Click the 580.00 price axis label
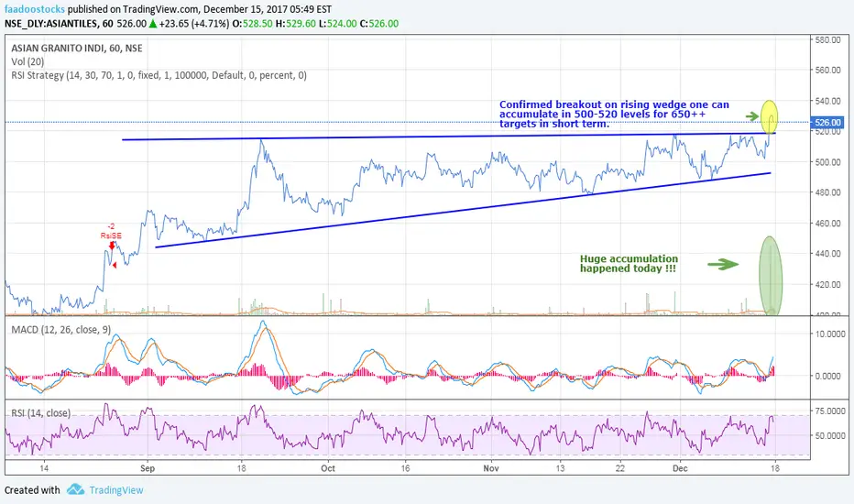 [x=827, y=39]
